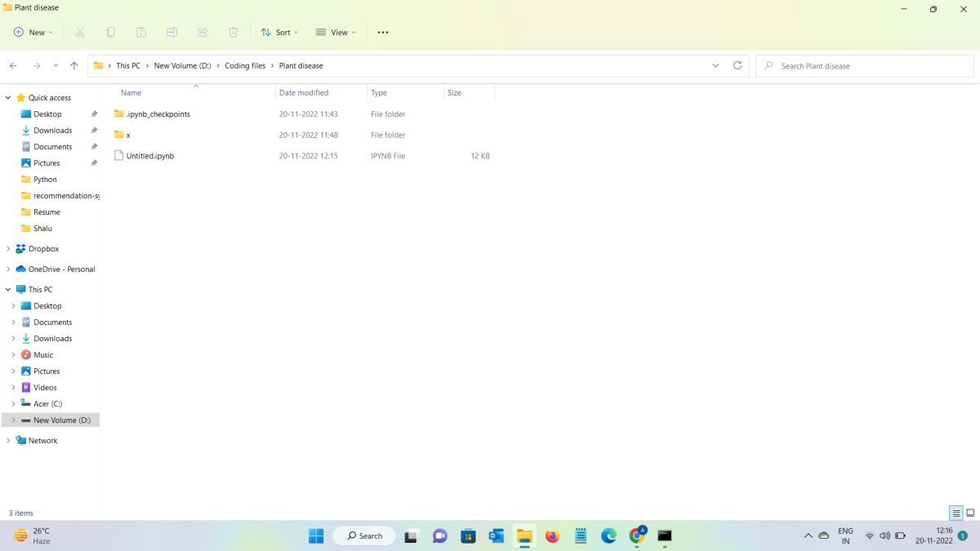Screen dimensions: 980x551
Task: Click the Delete trash icon
Action: pyautogui.click(x=233, y=33)
